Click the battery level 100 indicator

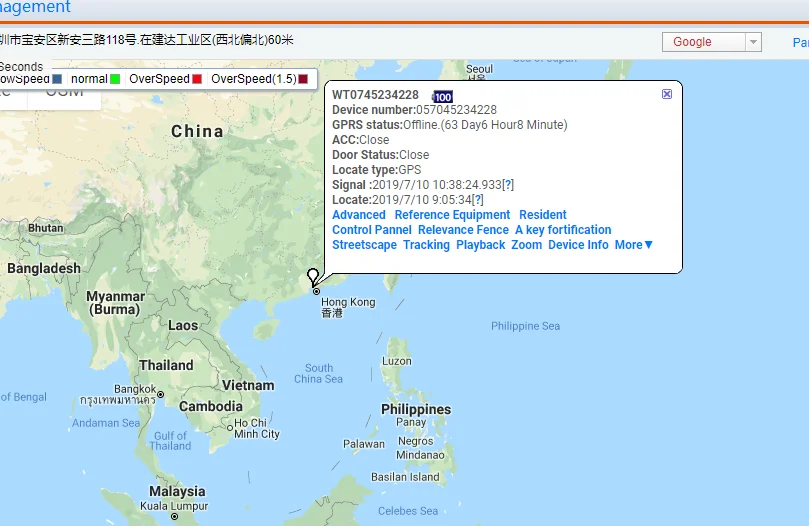[442, 97]
